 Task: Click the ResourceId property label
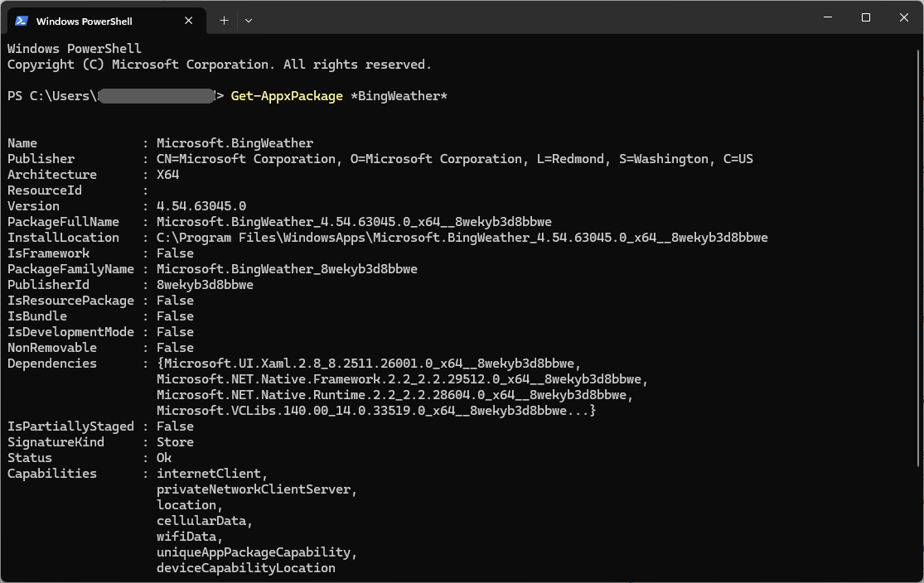44,190
